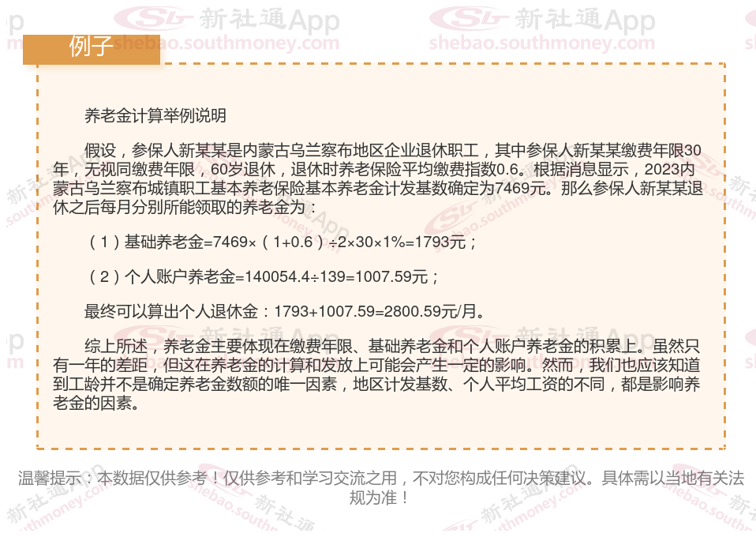Click the 1007.59元 result in formula two
Screen dimensions: 756x537
391,277
